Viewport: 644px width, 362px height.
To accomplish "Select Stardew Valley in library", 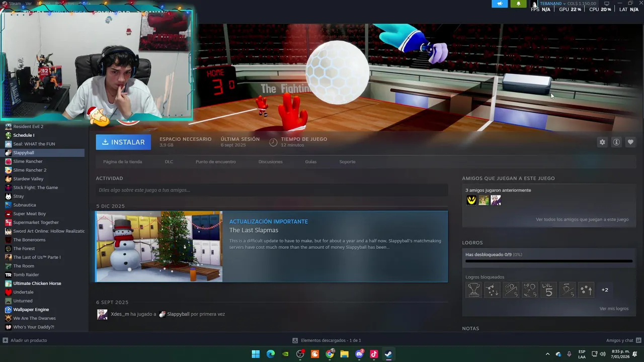I will (28, 179).
